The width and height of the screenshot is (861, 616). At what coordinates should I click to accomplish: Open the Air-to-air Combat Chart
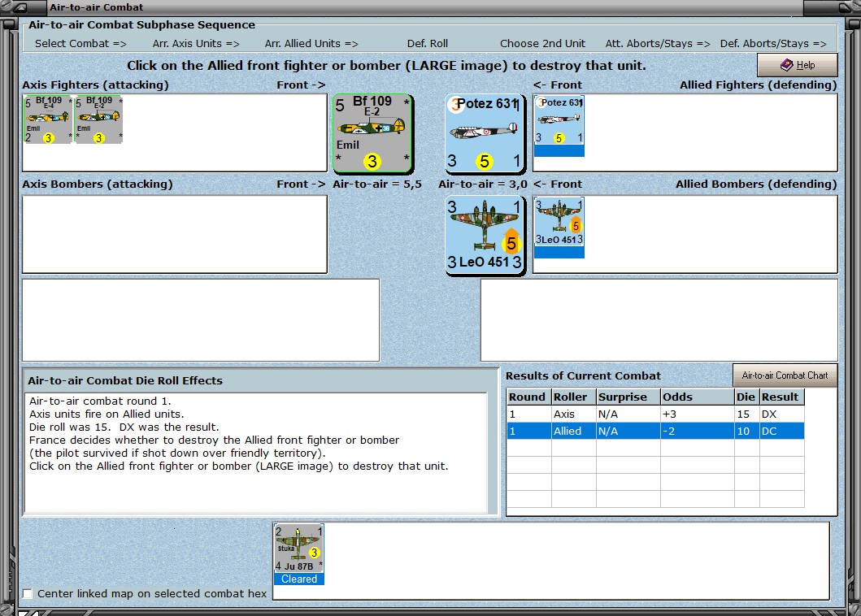785,375
